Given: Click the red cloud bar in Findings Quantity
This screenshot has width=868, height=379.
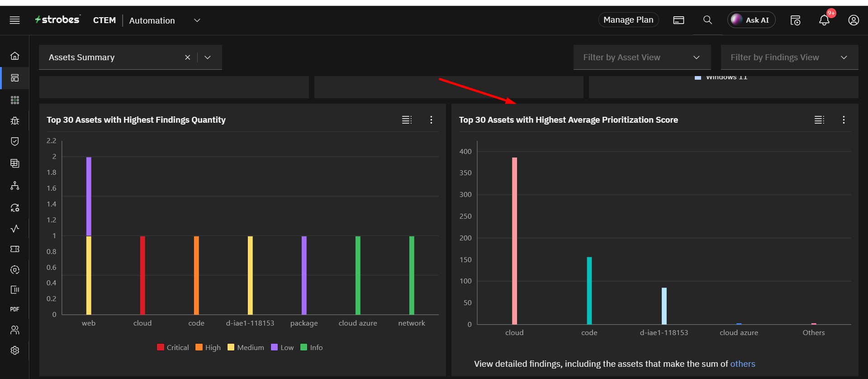Looking at the screenshot, I should [142, 275].
